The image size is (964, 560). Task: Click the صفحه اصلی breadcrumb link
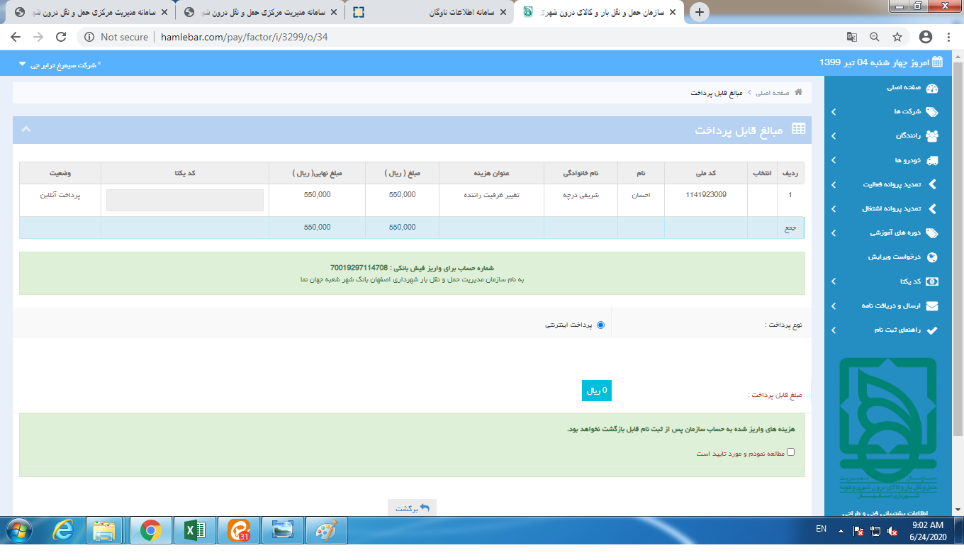pyautogui.click(x=773, y=93)
